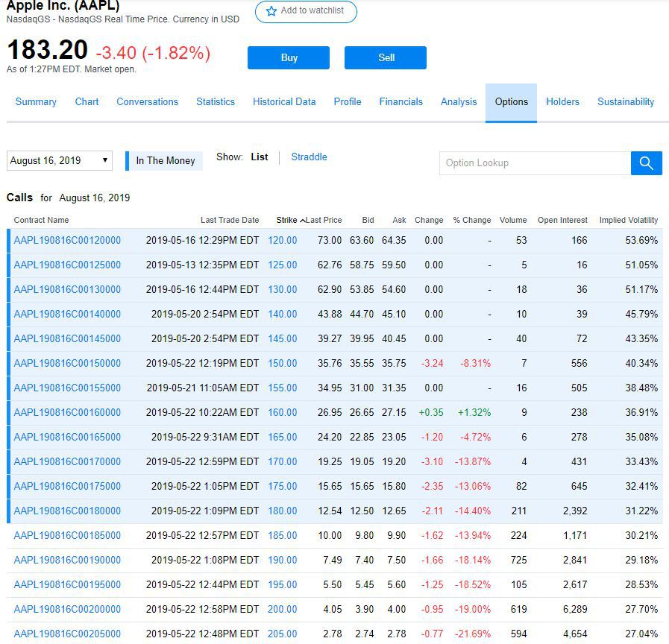The height and width of the screenshot is (644, 669).
Task: Select the Summary tab
Action: pos(35,102)
